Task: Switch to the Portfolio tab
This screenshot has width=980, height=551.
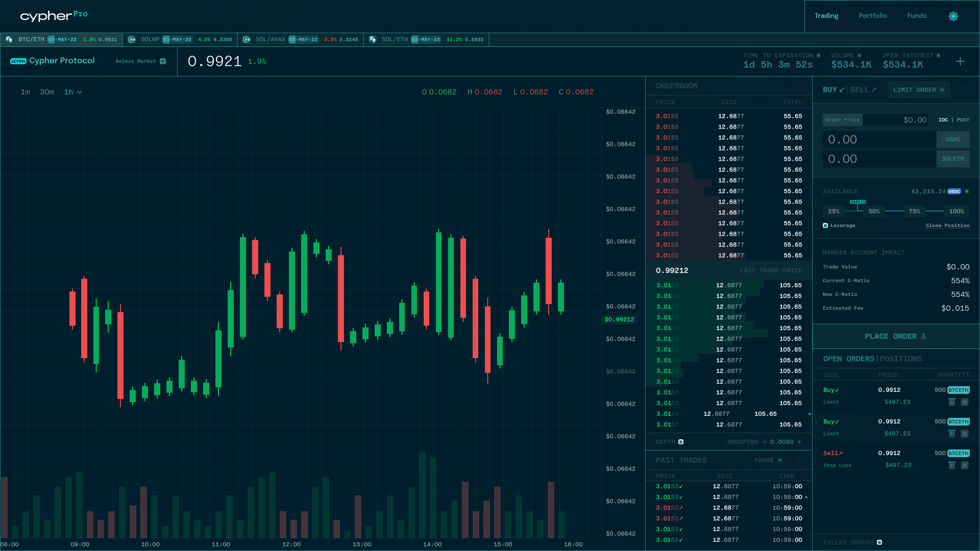Action: coord(872,16)
